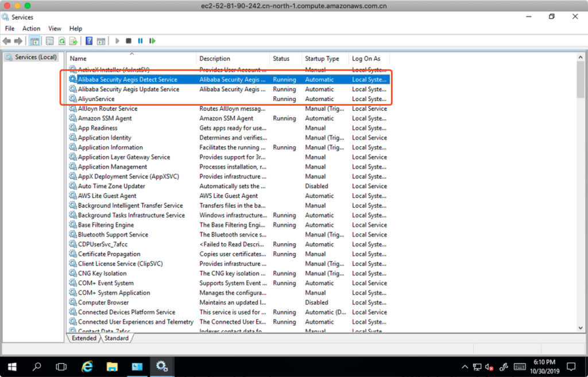Stop the selected service with the Stop icon

click(129, 41)
